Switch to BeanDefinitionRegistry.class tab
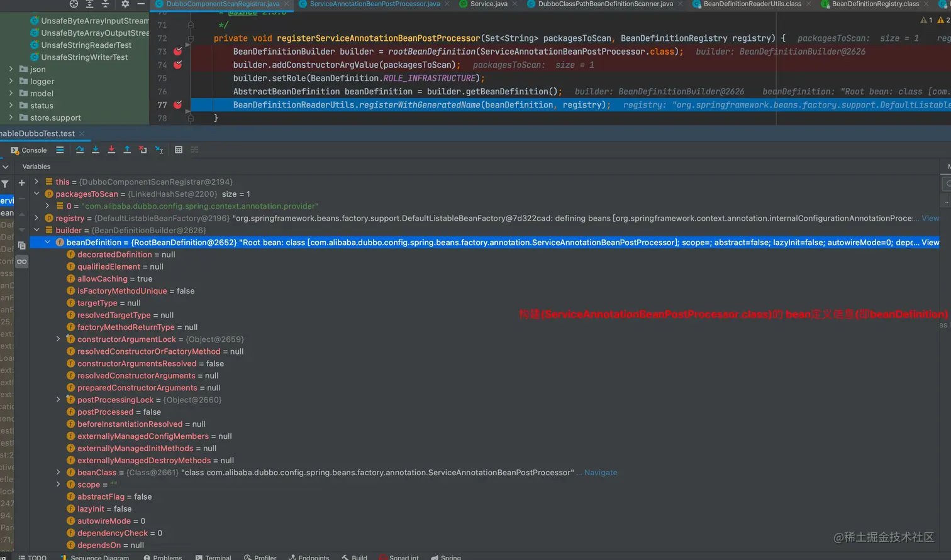The width and height of the screenshot is (951, 560). pyautogui.click(x=876, y=4)
